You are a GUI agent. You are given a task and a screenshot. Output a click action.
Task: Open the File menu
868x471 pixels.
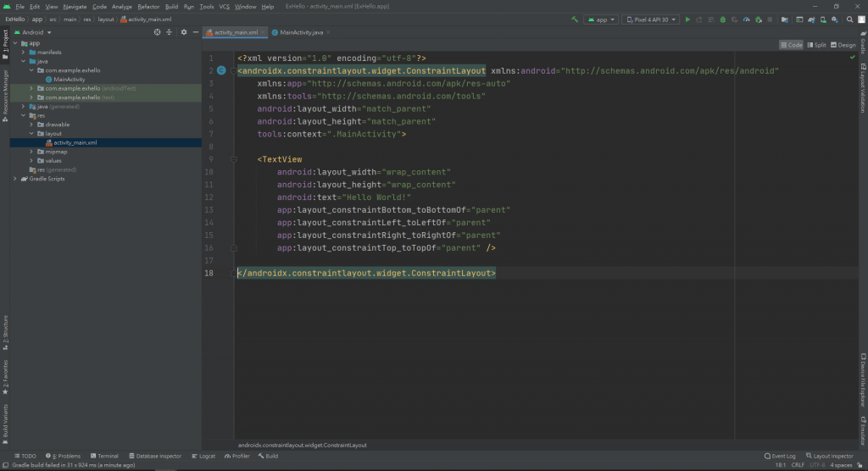(20, 7)
